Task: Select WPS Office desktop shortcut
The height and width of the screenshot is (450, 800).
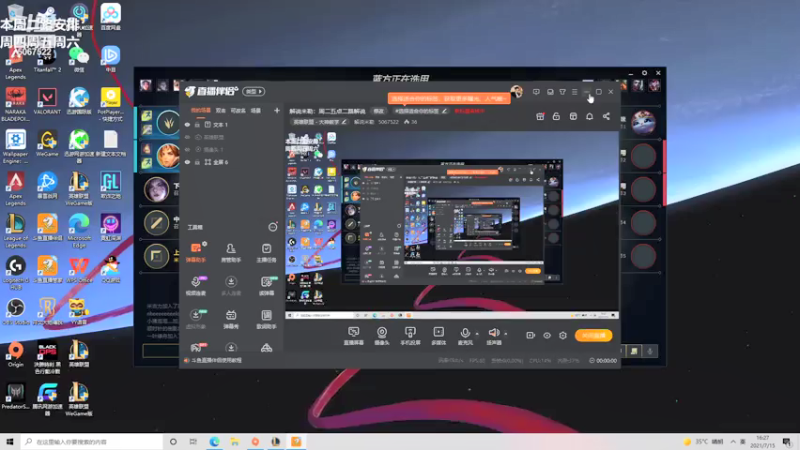Action: point(79,270)
